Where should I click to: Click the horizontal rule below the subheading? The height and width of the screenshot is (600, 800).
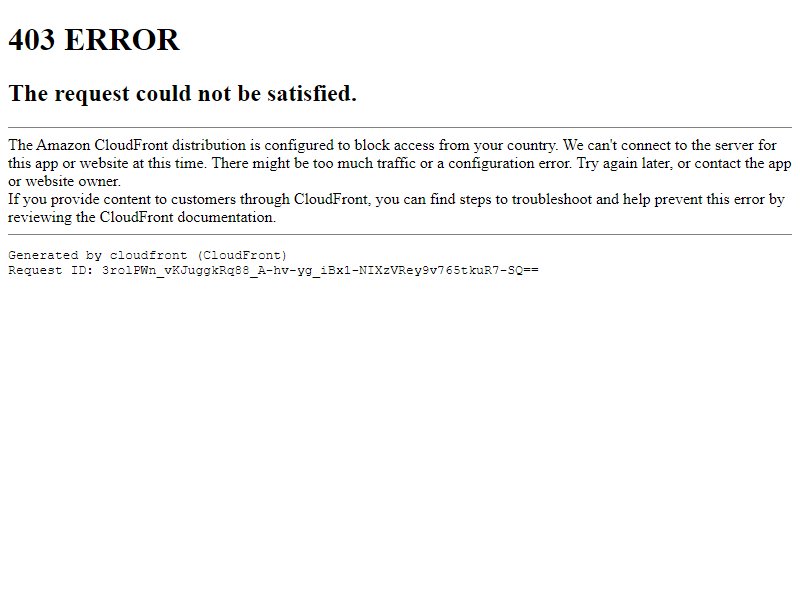click(400, 127)
